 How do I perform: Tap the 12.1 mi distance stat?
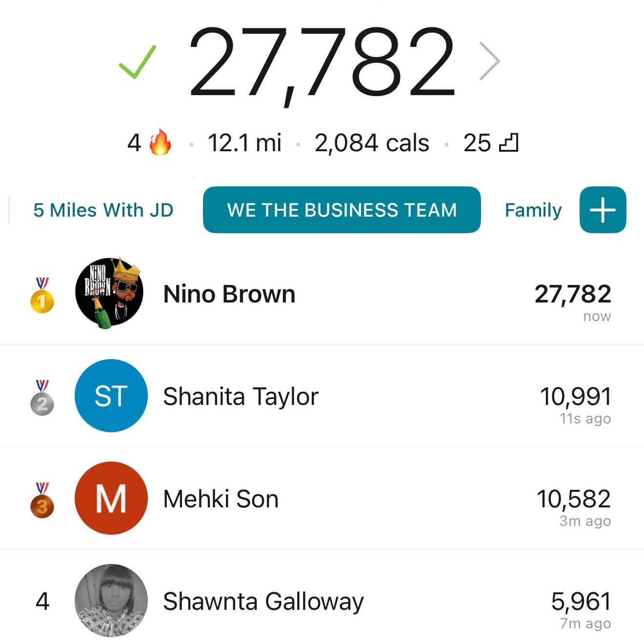pyautogui.click(x=244, y=143)
